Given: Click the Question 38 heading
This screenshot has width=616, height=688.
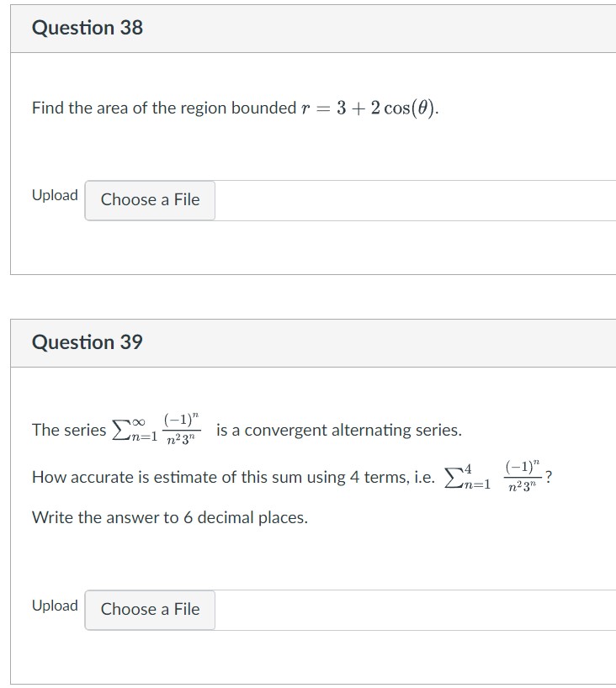Looking at the screenshot, I should pyautogui.click(x=88, y=28).
